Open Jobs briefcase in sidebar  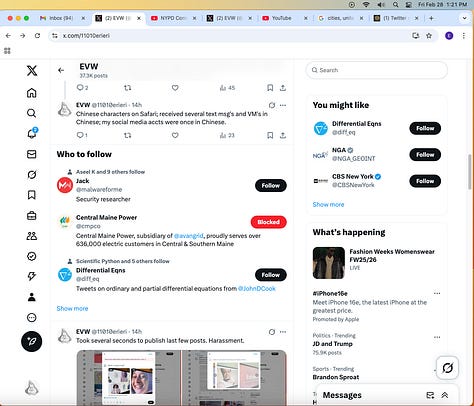(x=32, y=216)
